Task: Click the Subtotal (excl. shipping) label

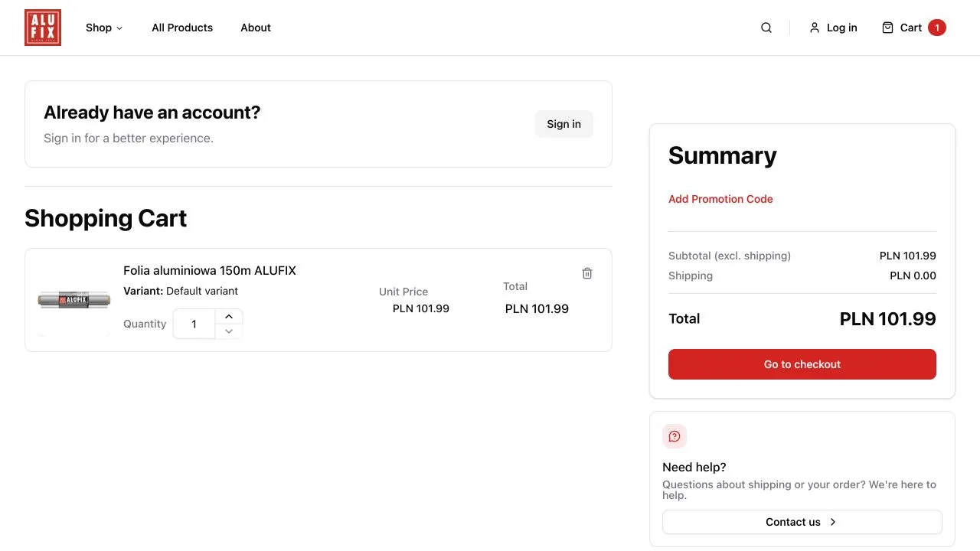Action: tap(730, 256)
